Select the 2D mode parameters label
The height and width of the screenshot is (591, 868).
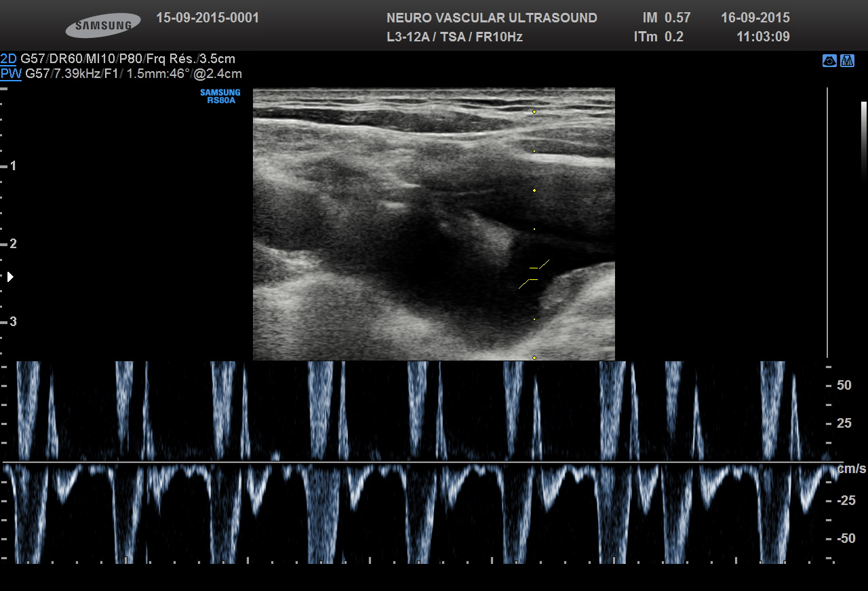coord(9,59)
